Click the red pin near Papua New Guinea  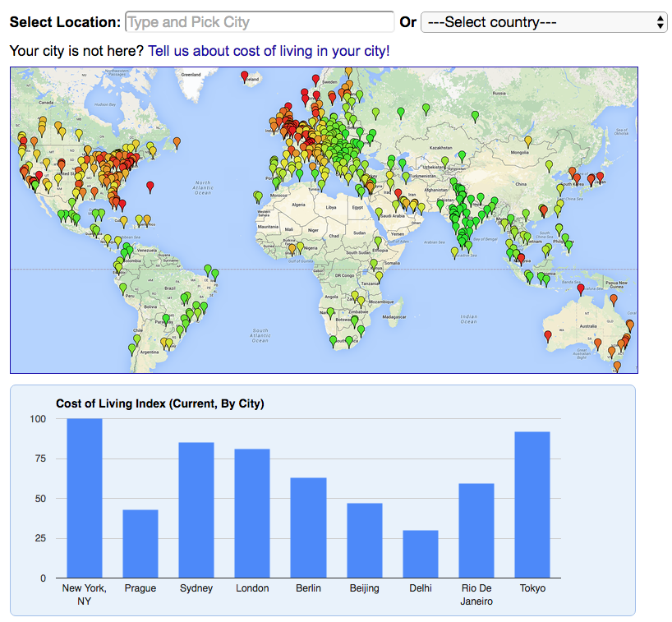[x=581, y=288]
